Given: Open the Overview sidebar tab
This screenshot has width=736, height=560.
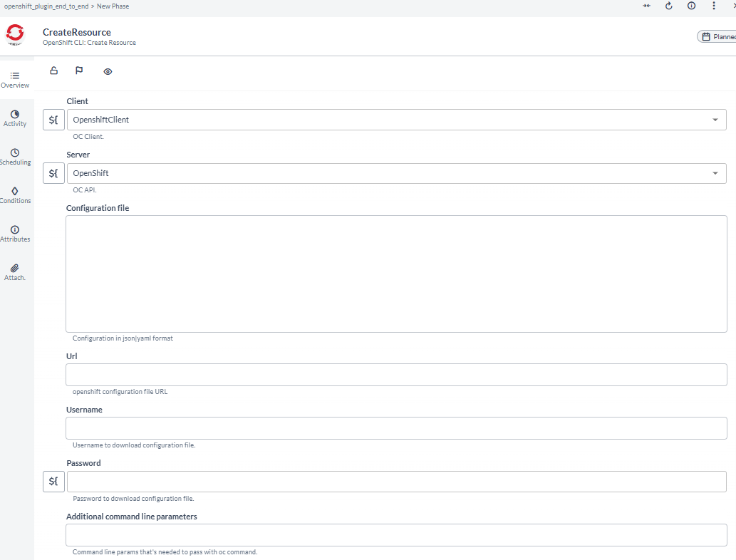Looking at the screenshot, I should coord(15,80).
